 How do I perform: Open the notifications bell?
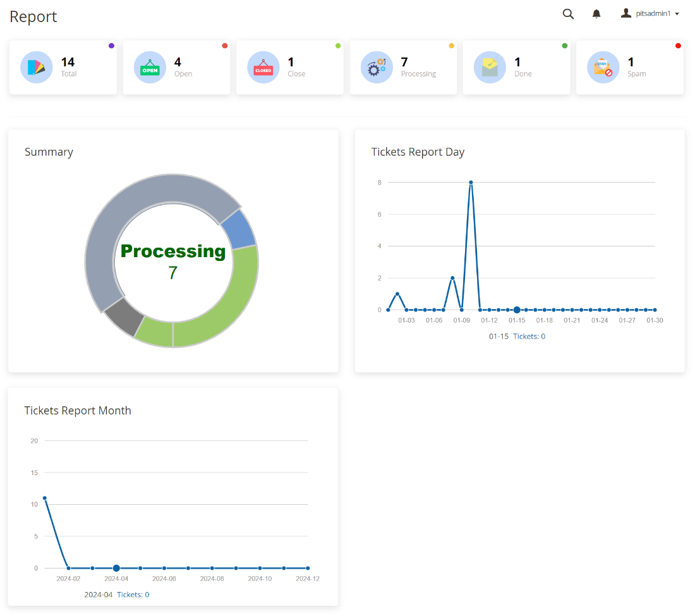point(596,14)
